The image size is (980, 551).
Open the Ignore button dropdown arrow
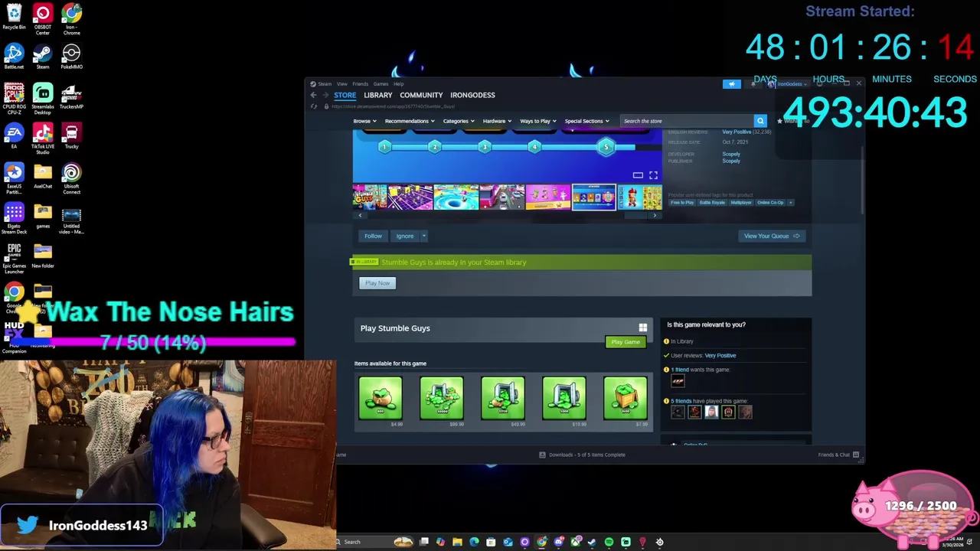(423, 236)
